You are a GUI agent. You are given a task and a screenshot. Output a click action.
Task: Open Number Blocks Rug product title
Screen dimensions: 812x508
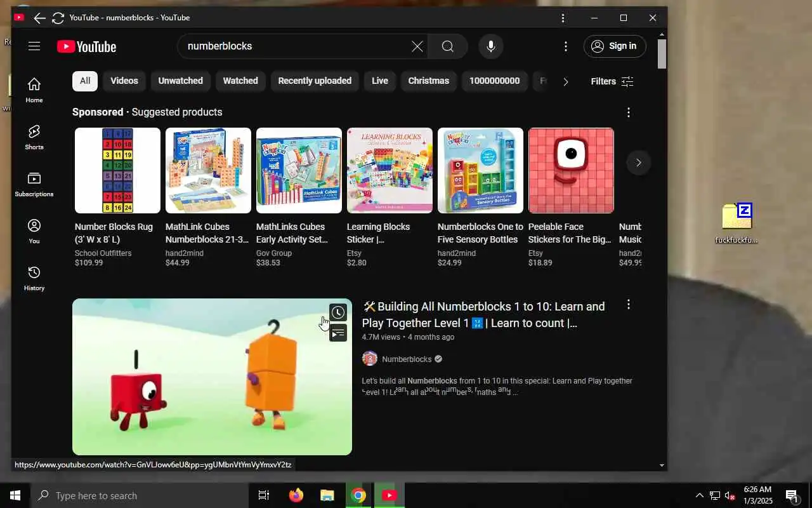pyautogui.click(x=114, y=233)
